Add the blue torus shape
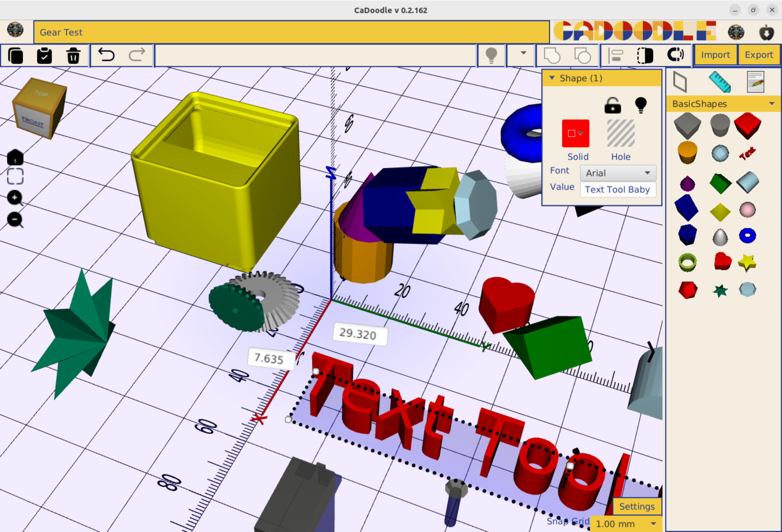This screenshot has height=532, width=782. (747, 235)
